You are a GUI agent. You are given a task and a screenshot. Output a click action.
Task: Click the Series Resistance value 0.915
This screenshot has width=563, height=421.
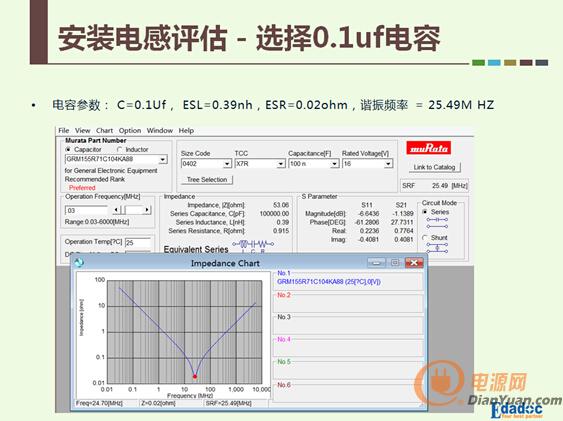[281, 231]
